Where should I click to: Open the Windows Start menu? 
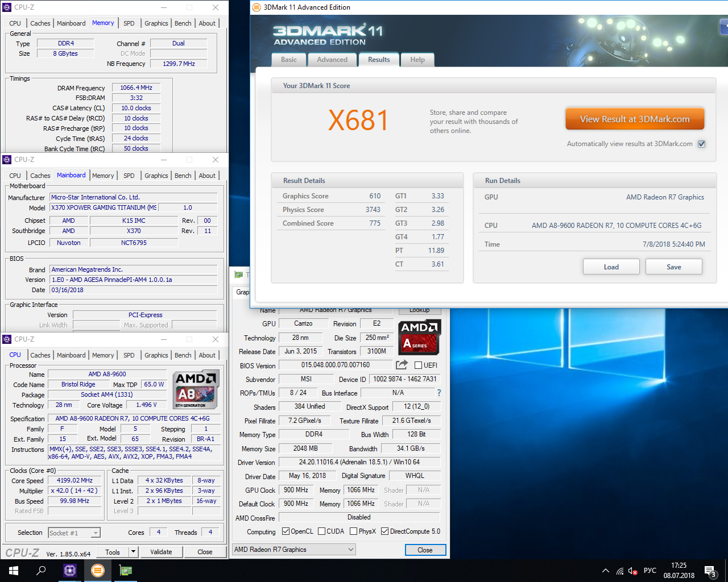coord(14,571)
